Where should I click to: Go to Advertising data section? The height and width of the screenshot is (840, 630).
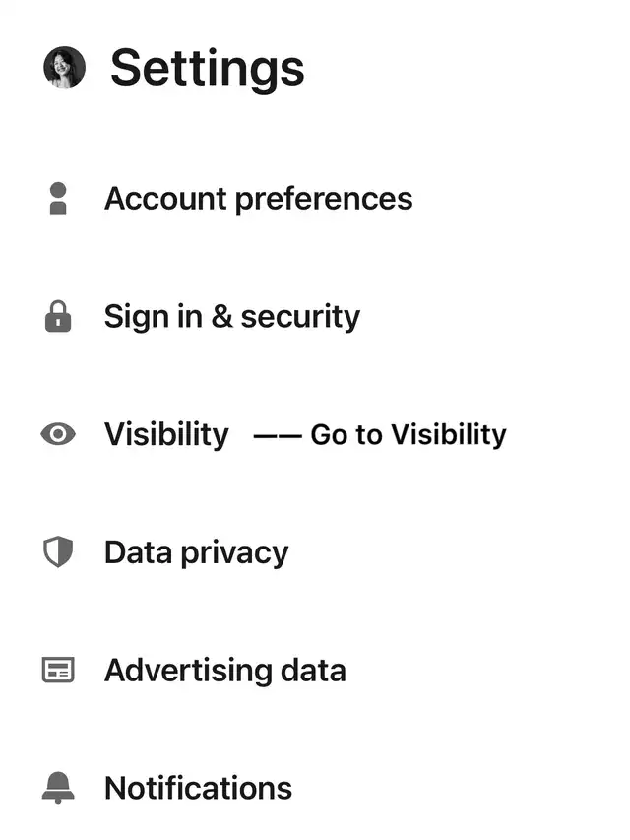[225, 671]
